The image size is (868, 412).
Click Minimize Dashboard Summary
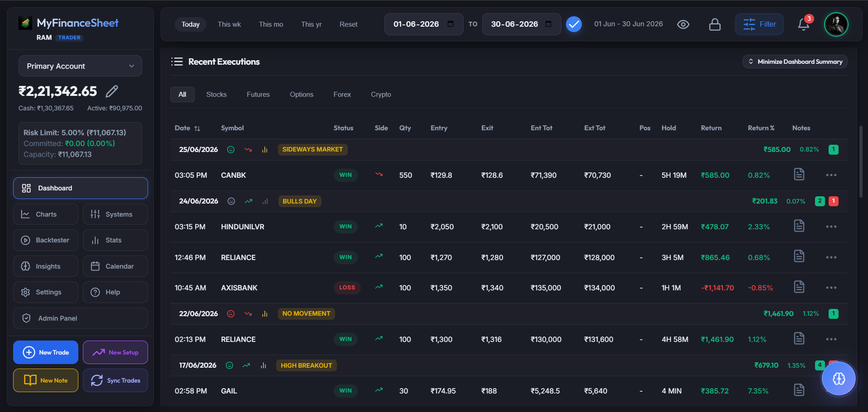795,62
